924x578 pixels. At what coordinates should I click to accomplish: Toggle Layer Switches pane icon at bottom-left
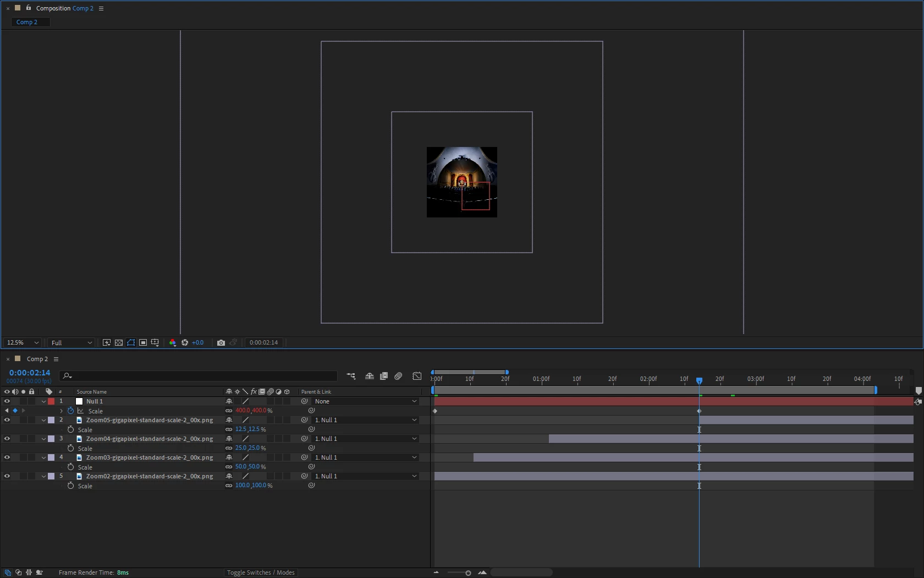(x=8, y=572)
